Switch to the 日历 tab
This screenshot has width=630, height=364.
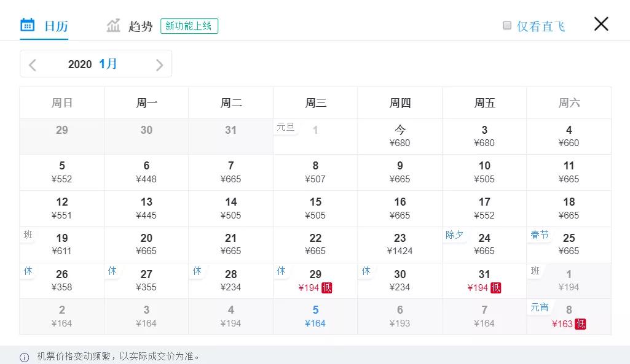[x=56, y=26]
